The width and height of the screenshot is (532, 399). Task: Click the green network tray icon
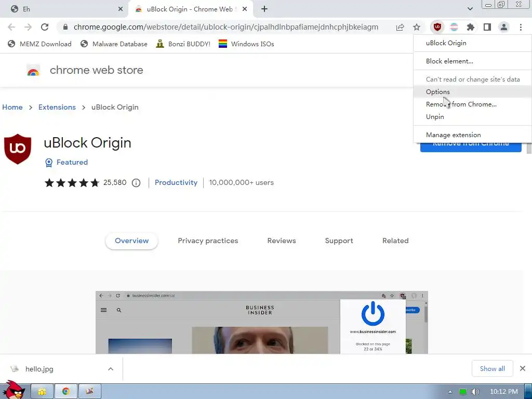(x=463, y=392)
